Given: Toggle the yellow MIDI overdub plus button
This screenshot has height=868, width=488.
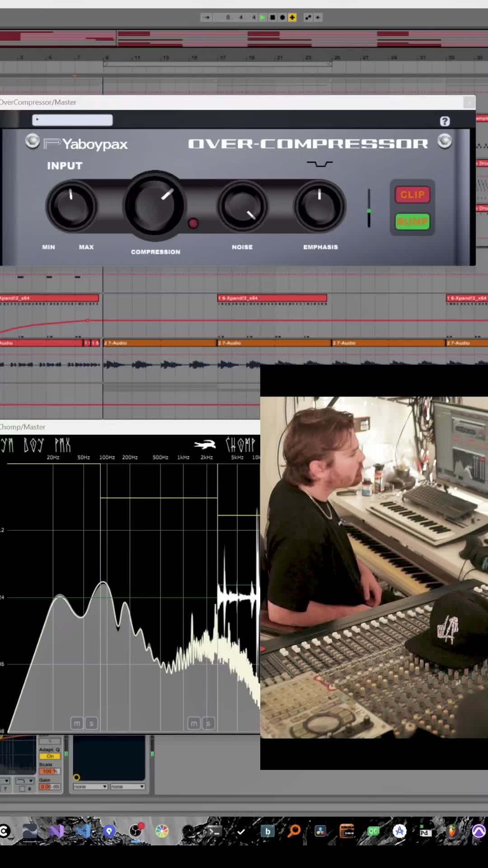Looking at the screenshot, I should [292, 17].
